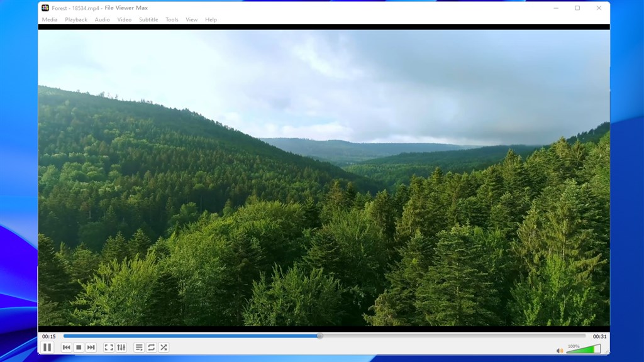The width and height of the screenshot is (644, 362).
Task: Click File Viewer Max app icon
Action: coord(45,8)
